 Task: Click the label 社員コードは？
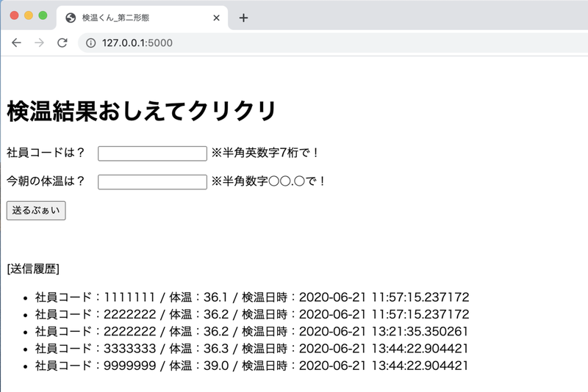(46, 153)
